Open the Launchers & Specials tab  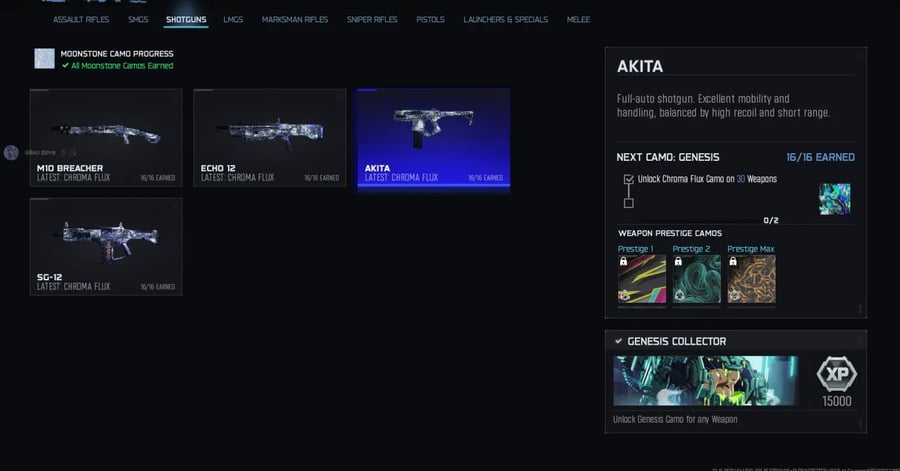[506, 20]
